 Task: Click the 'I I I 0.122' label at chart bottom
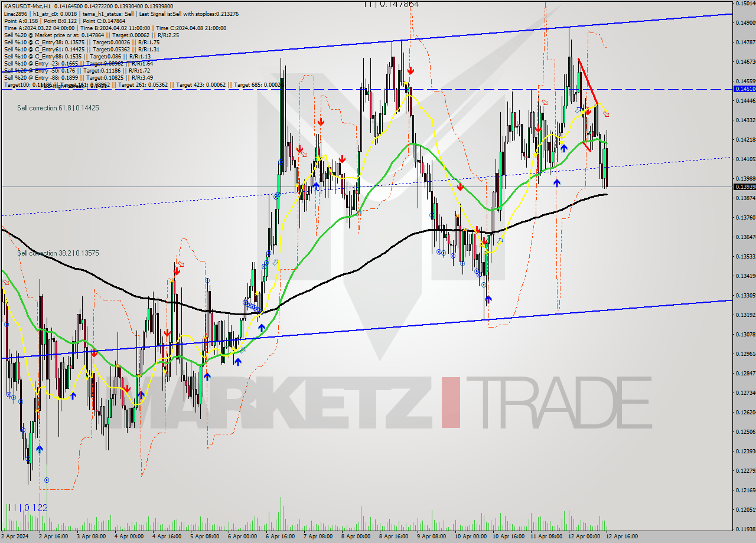pyautogui.click(x=27, y=508)
